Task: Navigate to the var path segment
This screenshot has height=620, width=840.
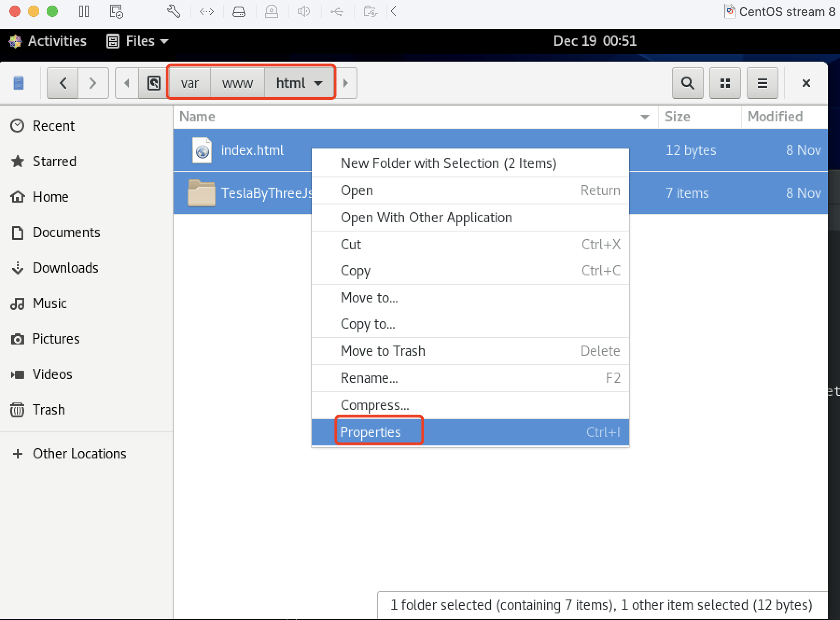Action: coord(189,83)
